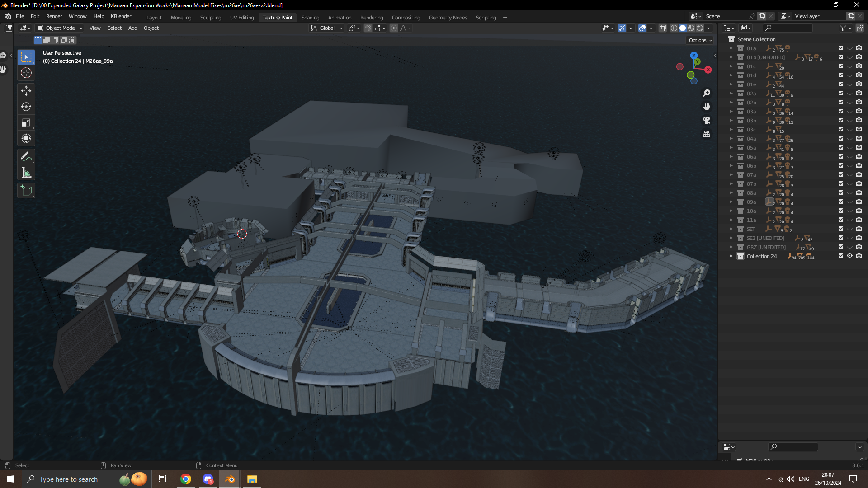Open the Blender logo menu
This screenshot has height=488, width=868.
coord(8,16)
